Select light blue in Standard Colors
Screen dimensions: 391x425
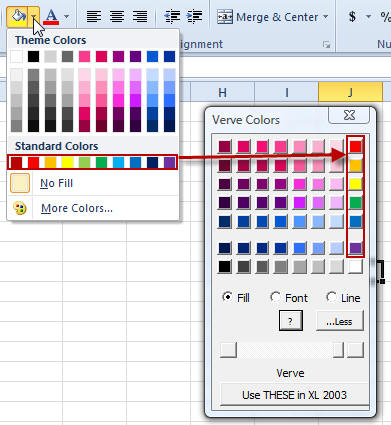119,162
